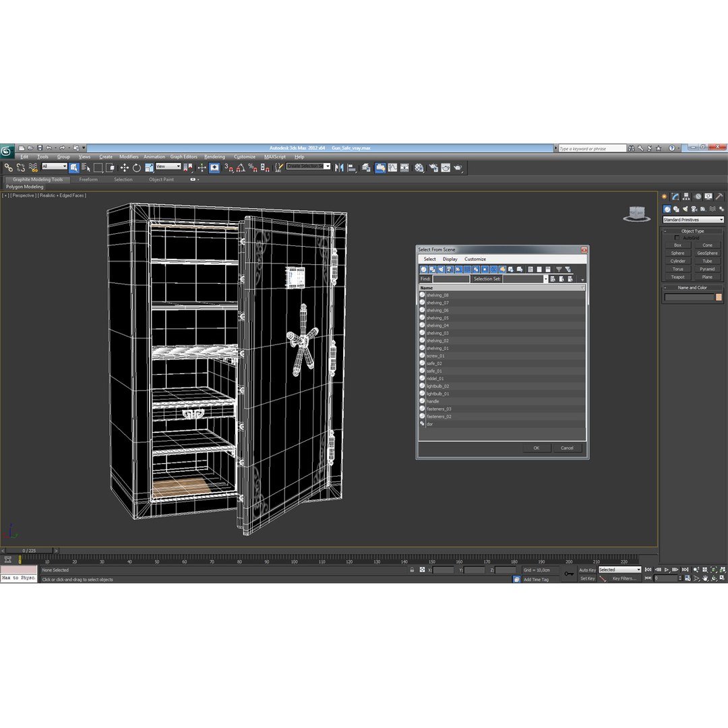Switch to Modify command panel

[675, 197]
